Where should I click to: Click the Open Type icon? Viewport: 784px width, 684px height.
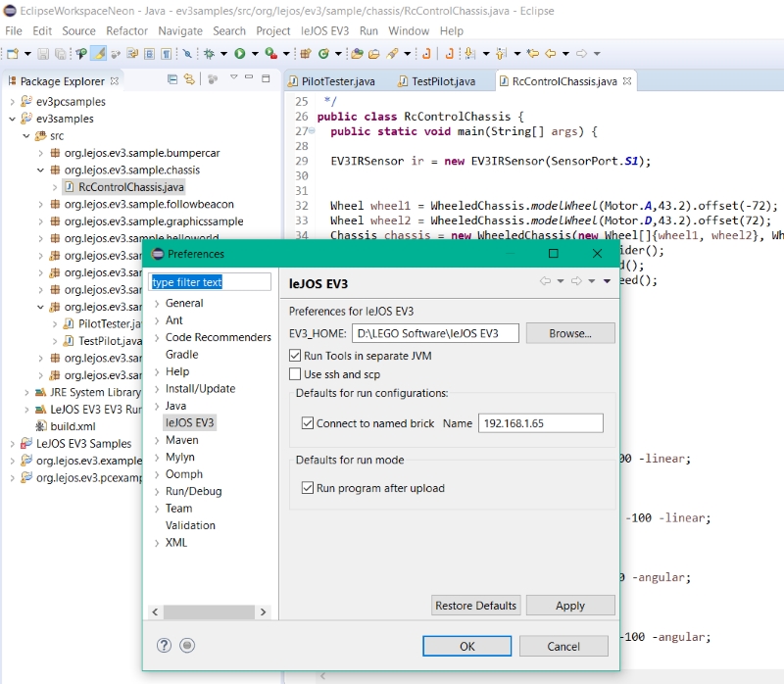coord(357,54)
